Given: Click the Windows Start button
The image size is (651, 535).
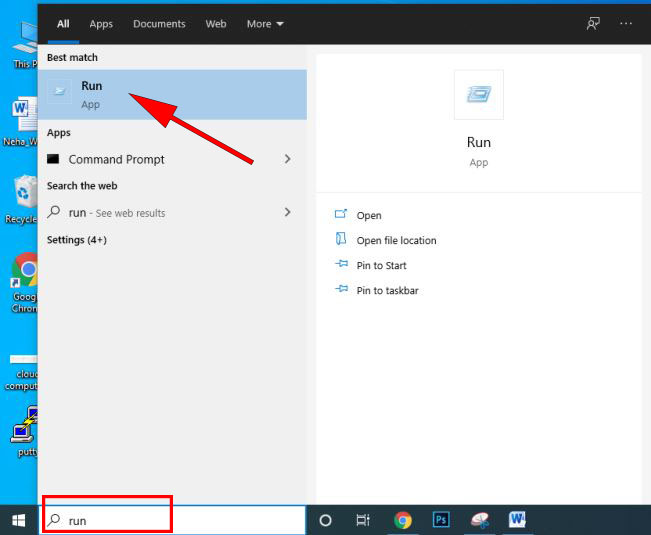Looking at the screenshot, I should point(18,520).
